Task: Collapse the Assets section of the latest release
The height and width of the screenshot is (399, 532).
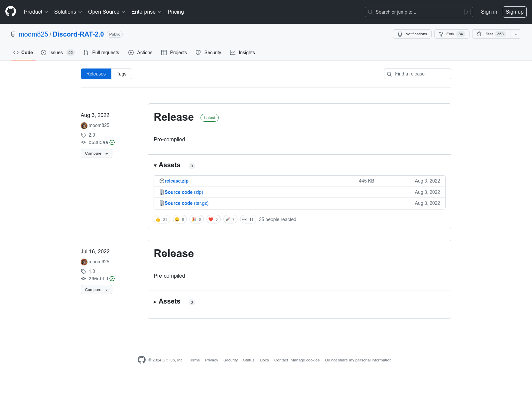Action: [167, 165]
